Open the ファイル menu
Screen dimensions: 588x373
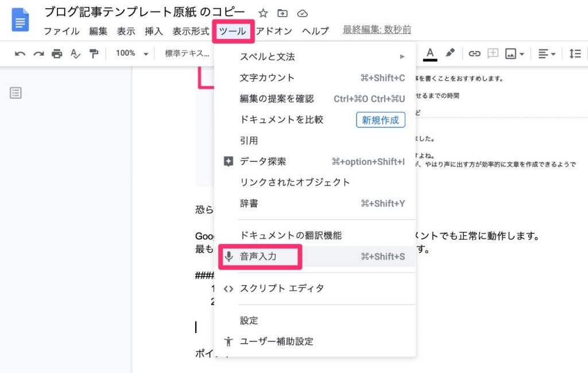[61, 31]
